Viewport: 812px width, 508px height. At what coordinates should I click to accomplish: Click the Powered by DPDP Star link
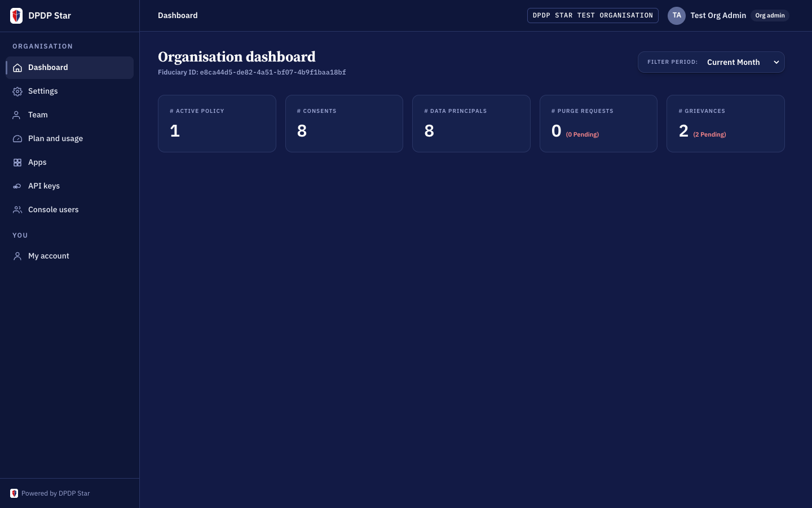pyautogui.click(x=55, y=493)
